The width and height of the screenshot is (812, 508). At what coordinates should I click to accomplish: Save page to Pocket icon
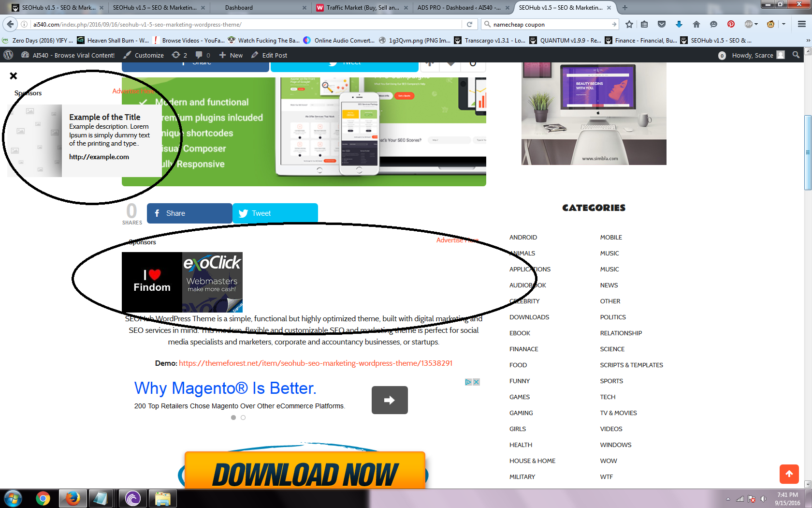point(662,24)
